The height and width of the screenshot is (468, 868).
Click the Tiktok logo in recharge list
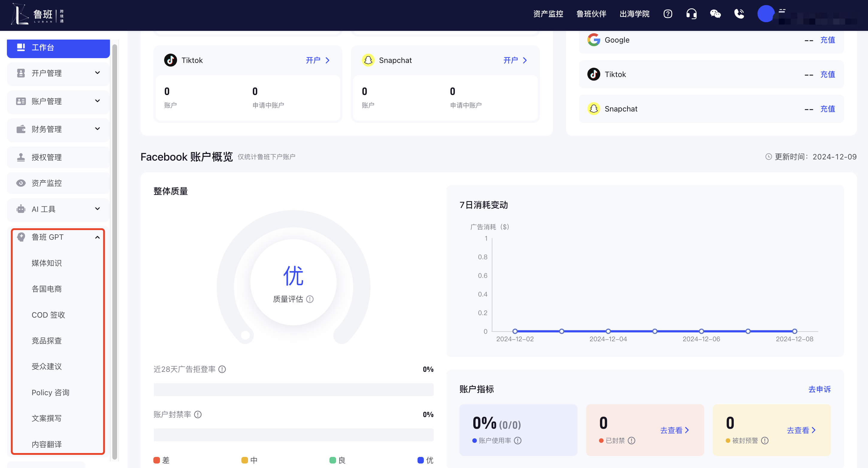tap(594, 74)
